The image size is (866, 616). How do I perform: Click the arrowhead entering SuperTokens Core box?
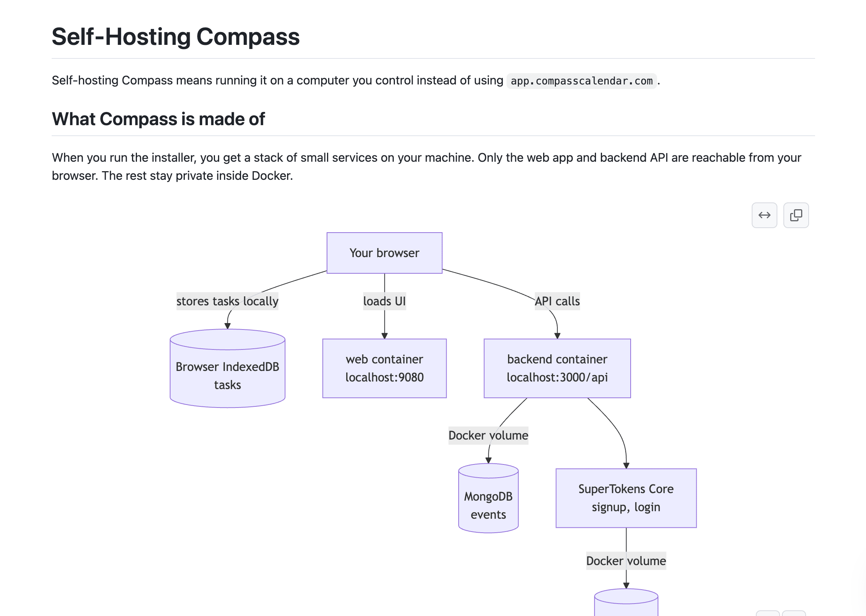(626, 466)
